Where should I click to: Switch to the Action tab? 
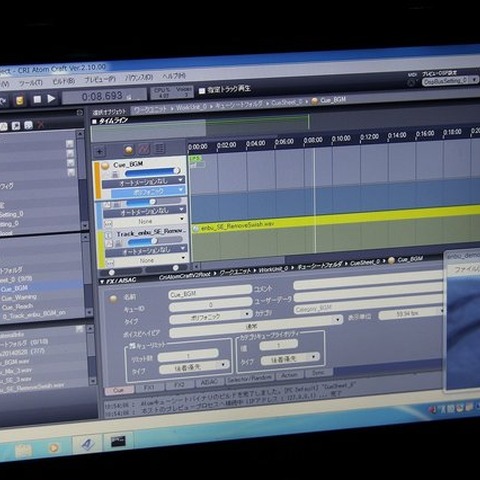[289, 375]
